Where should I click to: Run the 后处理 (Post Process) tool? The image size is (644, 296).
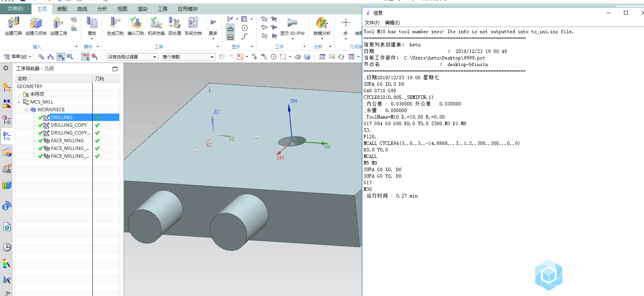[x=175, y=26]
